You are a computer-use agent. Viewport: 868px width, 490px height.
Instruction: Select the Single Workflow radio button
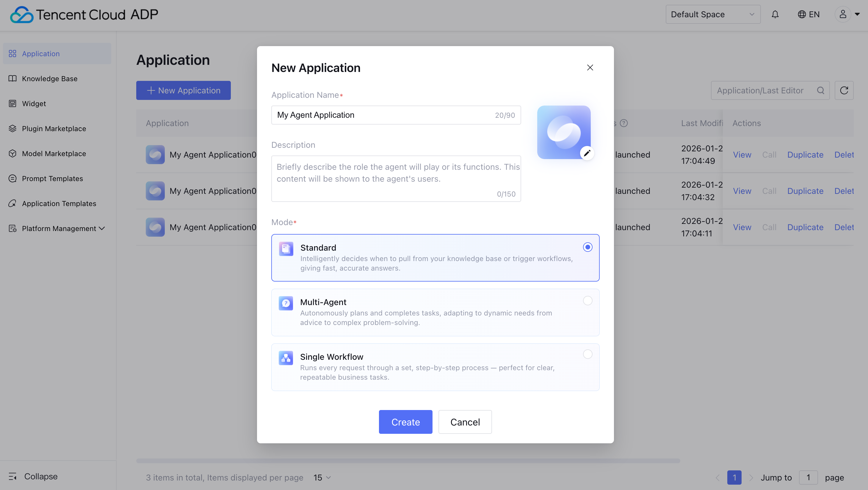pyautogui.click(x=587, y=354)
